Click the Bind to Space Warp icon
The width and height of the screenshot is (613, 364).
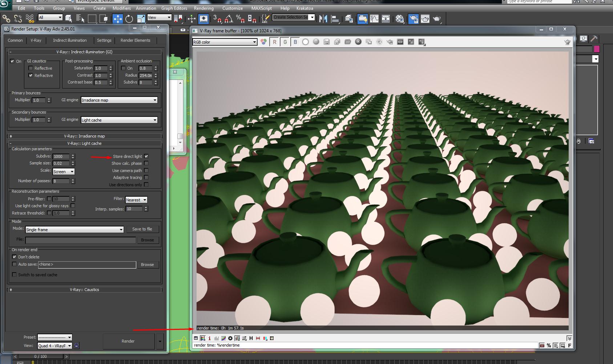pyautogui.click(x=30, y=19)
